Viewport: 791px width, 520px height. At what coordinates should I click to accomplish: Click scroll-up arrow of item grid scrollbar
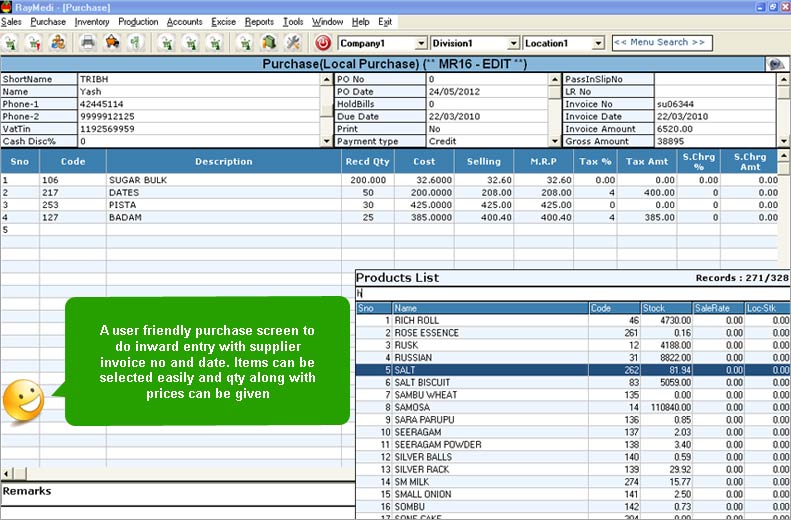[x=783, y=155]
